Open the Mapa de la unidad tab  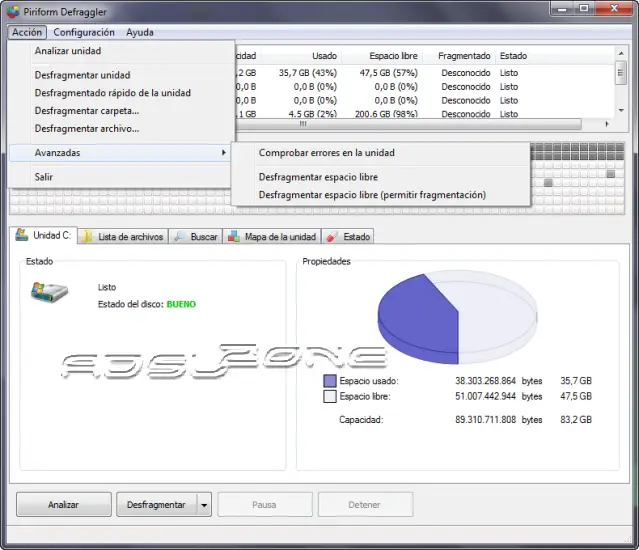pos(272,237)
